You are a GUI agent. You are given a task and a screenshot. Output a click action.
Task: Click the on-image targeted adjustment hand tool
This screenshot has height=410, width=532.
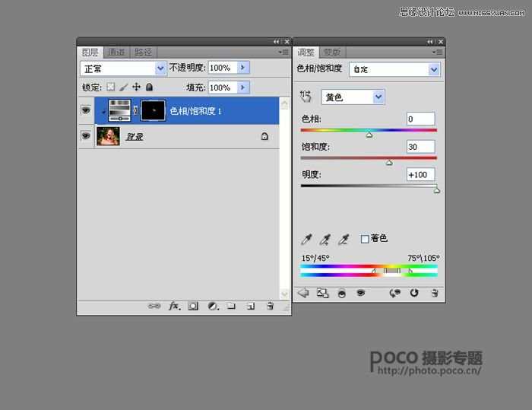pos(306,97)
